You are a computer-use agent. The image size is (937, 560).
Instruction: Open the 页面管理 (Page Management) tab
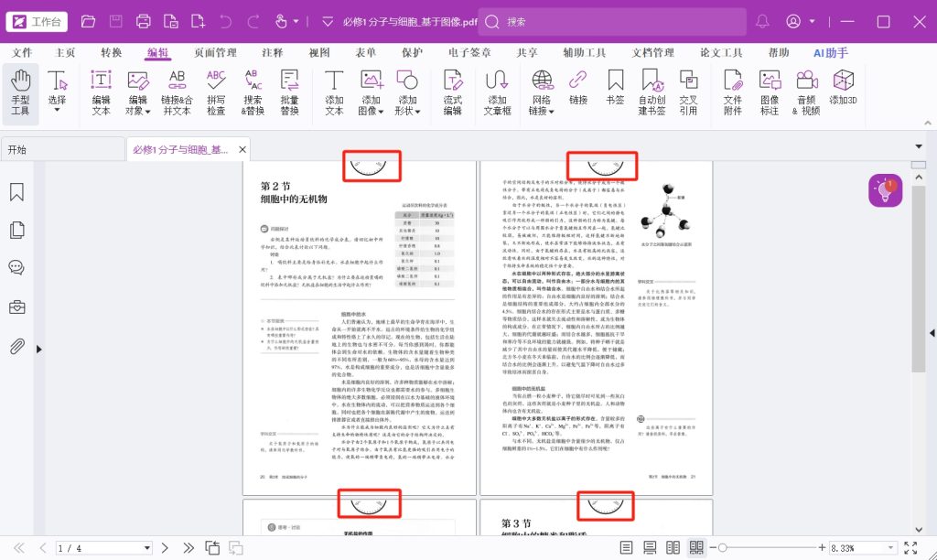pos(215,53)
